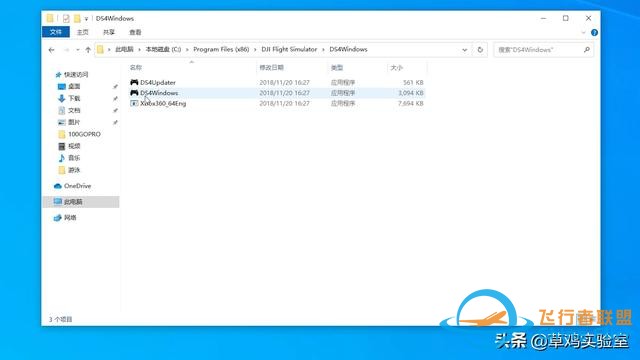Select the Xbox360_64Eng installer file
640x360 pixels.
coord(277,104)
